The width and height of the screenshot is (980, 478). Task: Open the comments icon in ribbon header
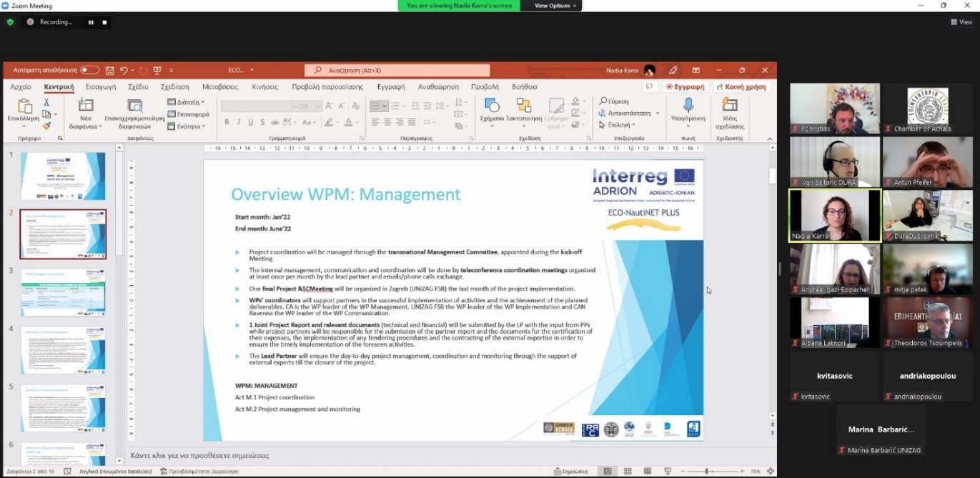650,86
